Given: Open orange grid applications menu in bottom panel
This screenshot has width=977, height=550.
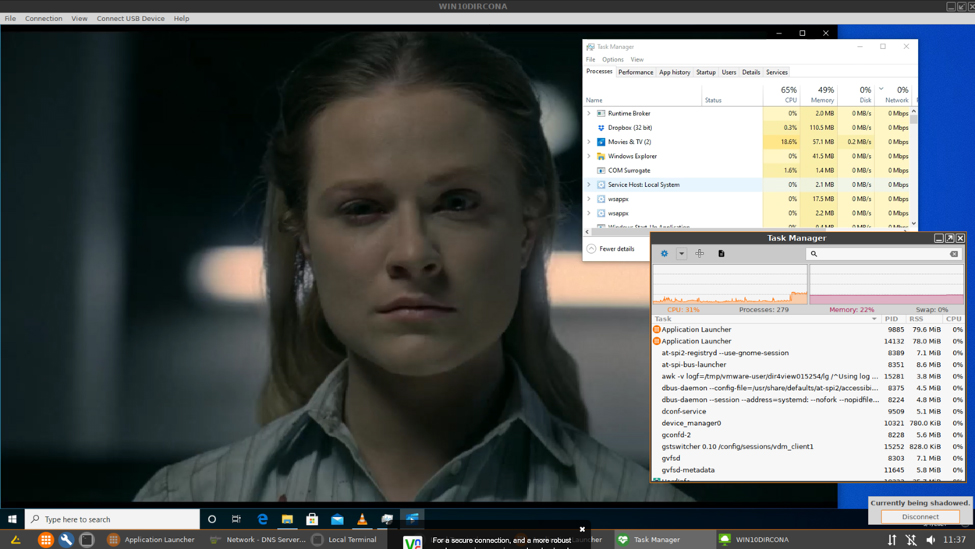Looking at the screenshot, I should pos(45,540).
